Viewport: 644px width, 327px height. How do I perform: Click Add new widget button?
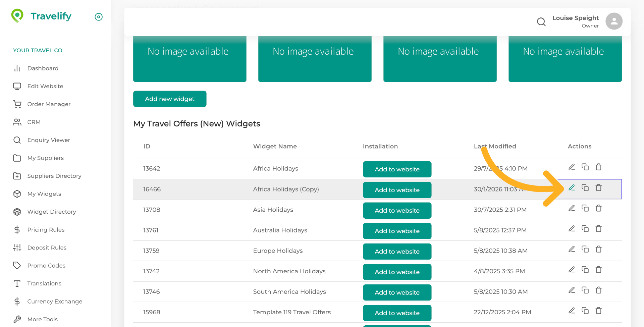pyautogui.click(x=170, y=99)
